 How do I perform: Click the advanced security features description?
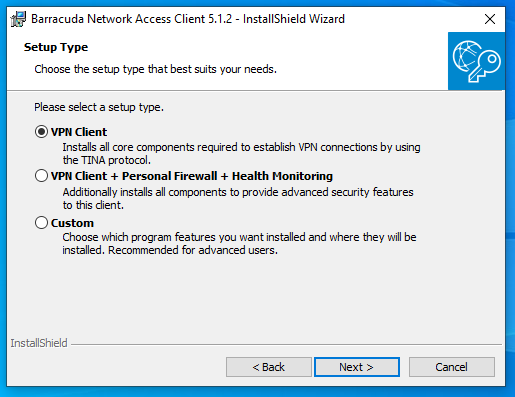click(238, 199)
